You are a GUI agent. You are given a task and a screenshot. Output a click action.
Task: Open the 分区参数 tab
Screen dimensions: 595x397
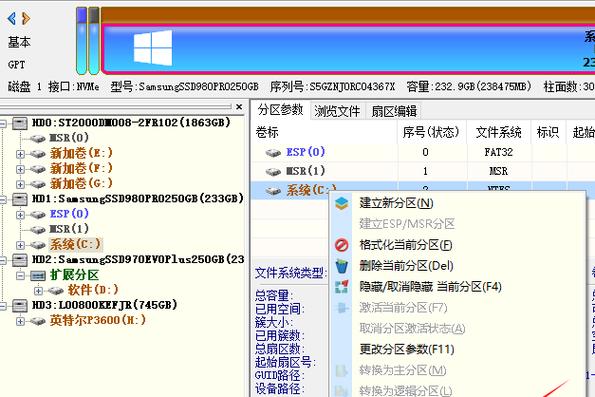tap(280, 110)
